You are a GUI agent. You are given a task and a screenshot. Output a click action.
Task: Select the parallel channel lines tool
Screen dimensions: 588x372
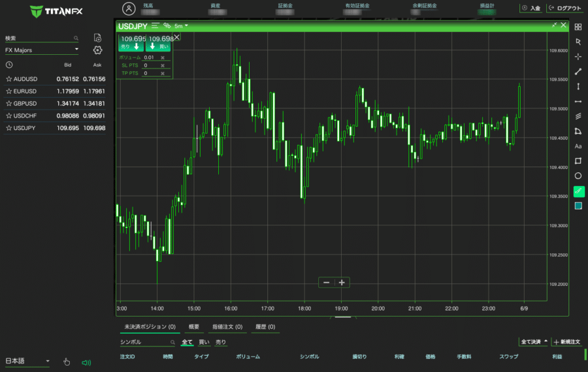click(x=578, y=117)
